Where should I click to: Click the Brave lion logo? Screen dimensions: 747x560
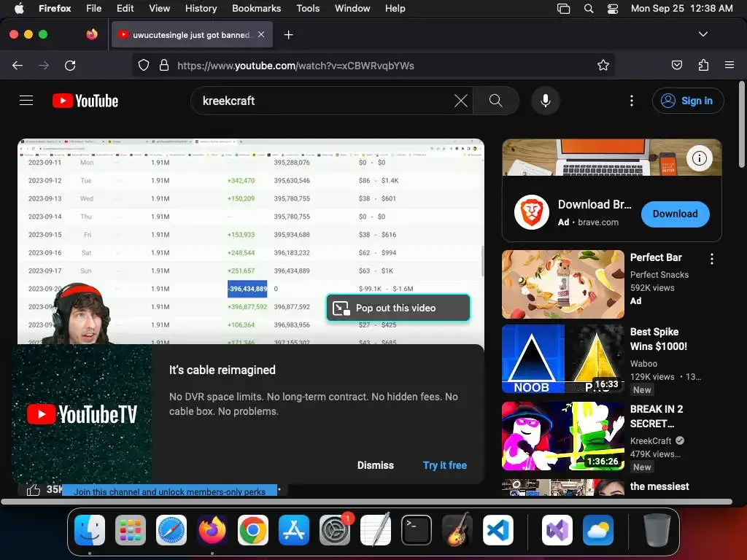click(532, 212)
